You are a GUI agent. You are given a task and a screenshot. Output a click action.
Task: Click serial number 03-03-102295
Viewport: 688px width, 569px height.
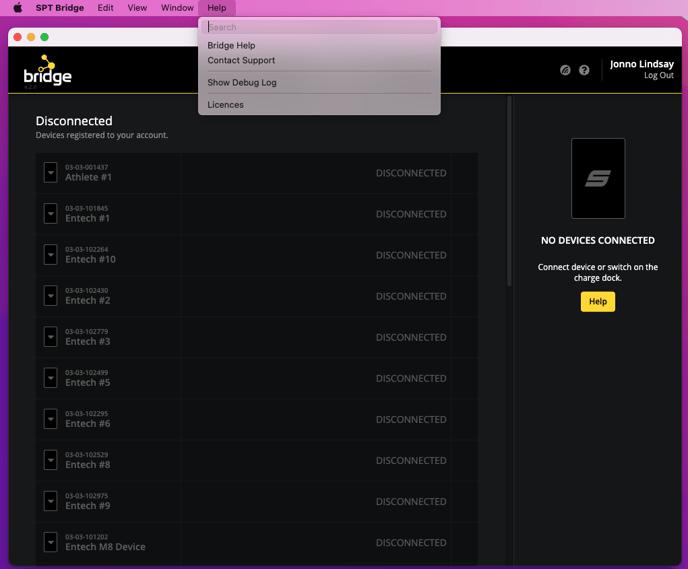pyautogui.click(x=86, y=414)
